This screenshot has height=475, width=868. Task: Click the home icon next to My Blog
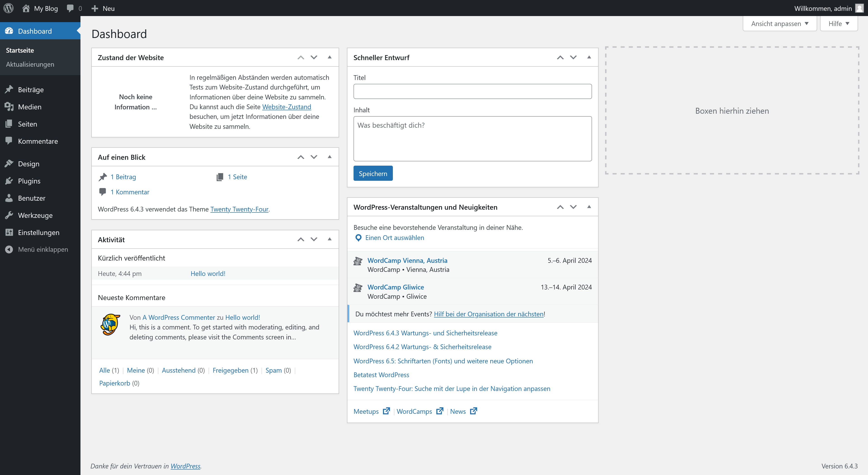[26, 8]
